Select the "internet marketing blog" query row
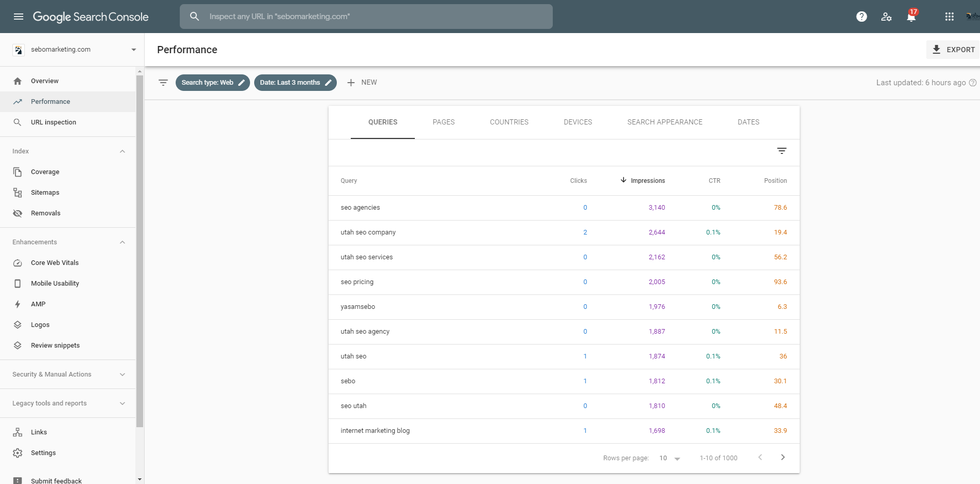This screenshot has height=484, width=980. pyautogui.click(x=564, y=431)
